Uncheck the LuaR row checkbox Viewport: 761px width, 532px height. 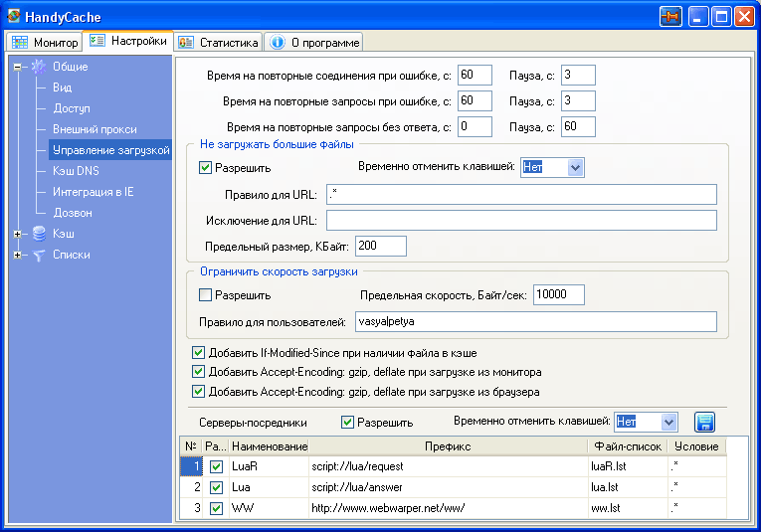click(x=216, y=466)
